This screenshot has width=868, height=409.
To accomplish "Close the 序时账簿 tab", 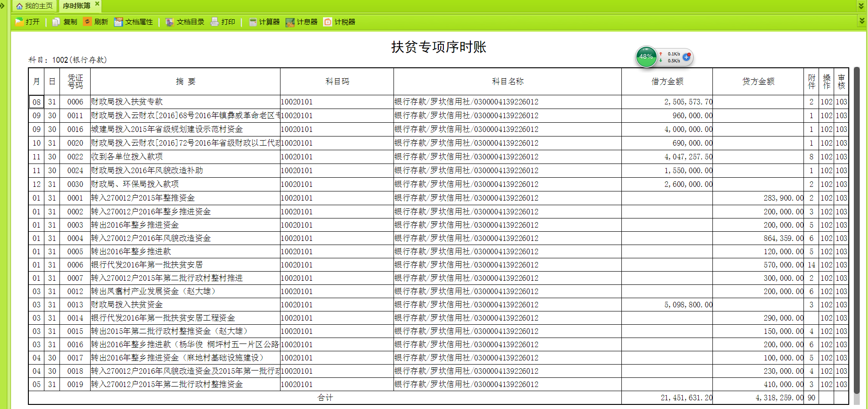I will click(97, 4).
